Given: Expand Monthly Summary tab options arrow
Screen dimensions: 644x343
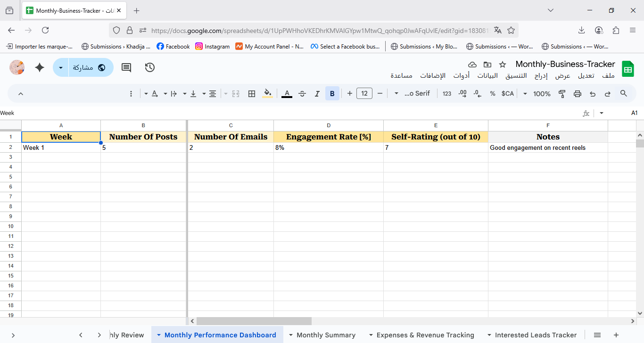Looking at the screenshot, I should click(291, 335).
